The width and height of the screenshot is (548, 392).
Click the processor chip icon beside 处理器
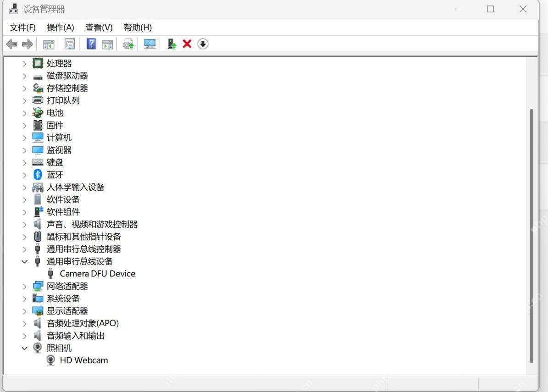38,63
